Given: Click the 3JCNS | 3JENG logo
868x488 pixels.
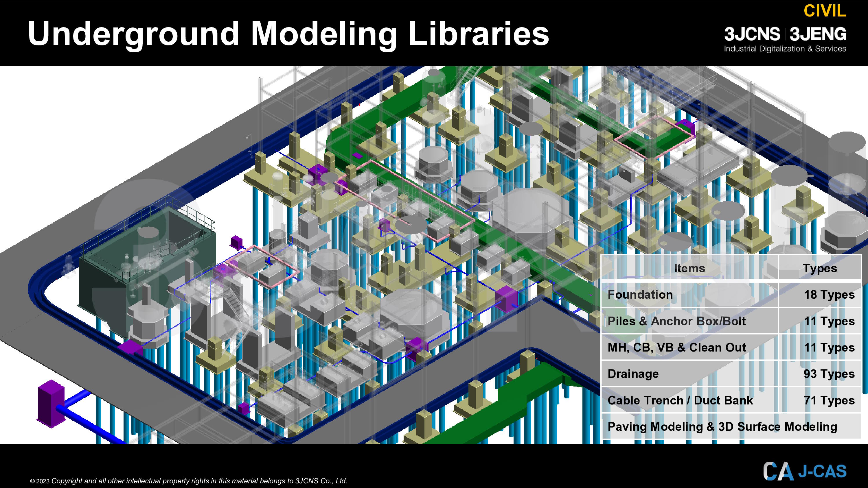Looking at the screenshot, I should click(785, 34).
